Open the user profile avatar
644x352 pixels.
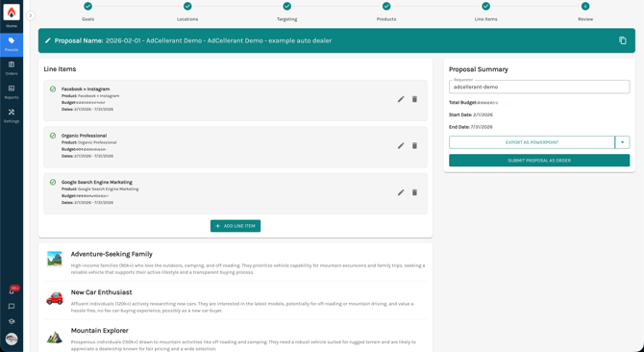click(12, 339)
